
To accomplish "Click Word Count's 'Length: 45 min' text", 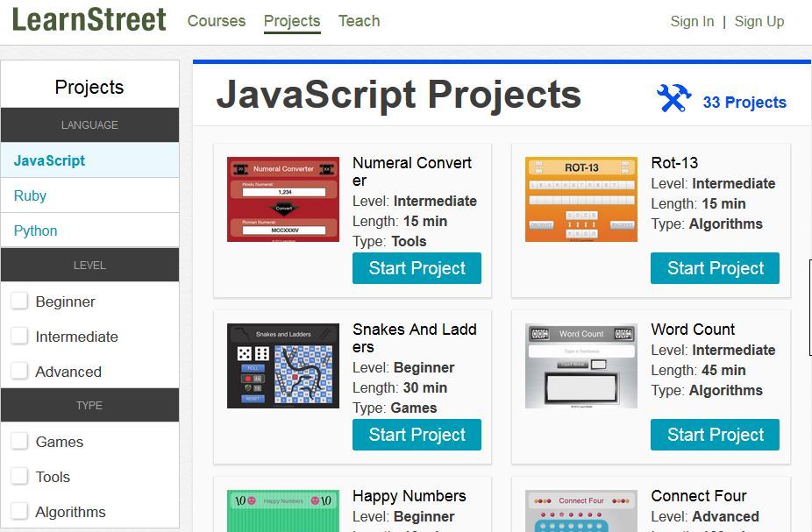I will pos(698,370).
